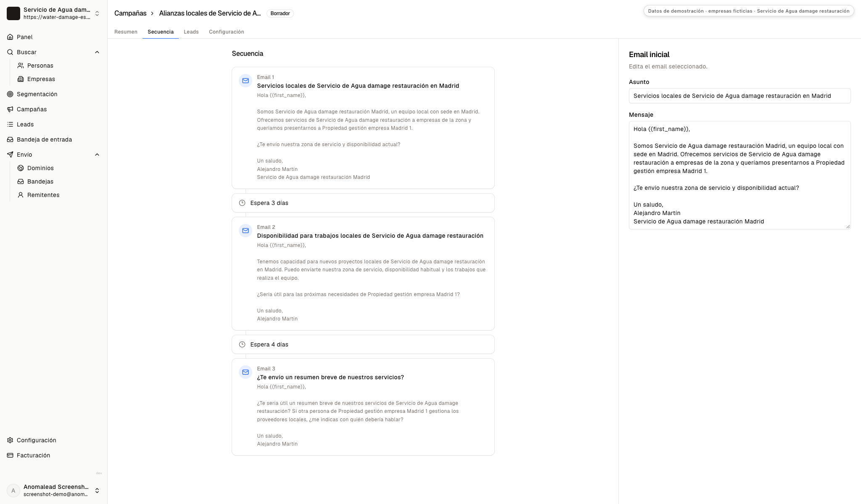This screenshot has height=504, width=861.
Task: Click the clock icon beside Espera 4 días
Action: pyautogui.click(x=242, y=344)
